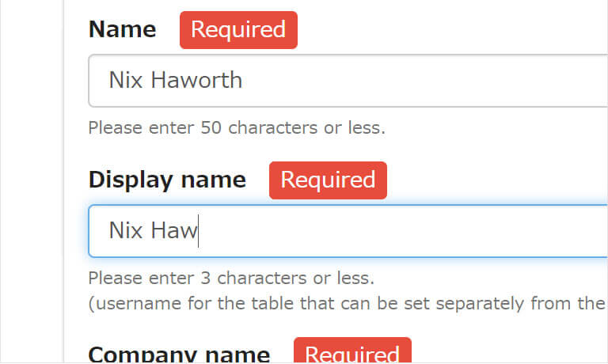Click the word Please in 50 characters hint
Viewport: 608px width, 364px height.
[111, 127]
